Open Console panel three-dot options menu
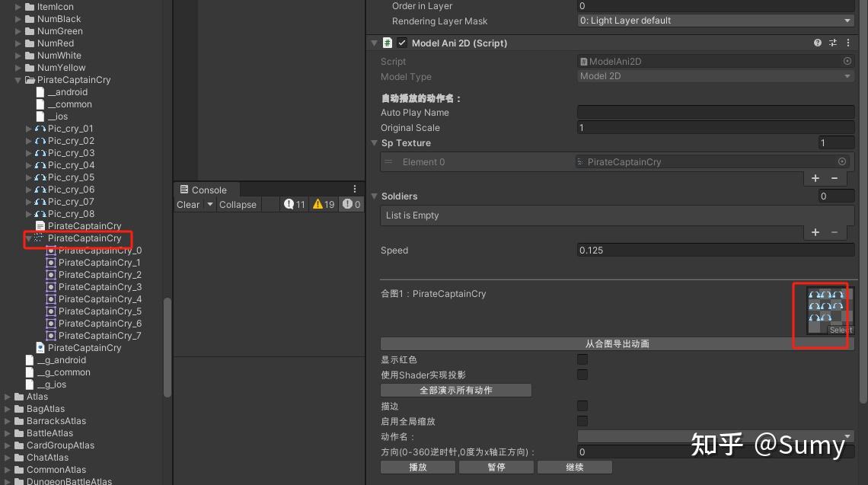 [x=355, y=190]
